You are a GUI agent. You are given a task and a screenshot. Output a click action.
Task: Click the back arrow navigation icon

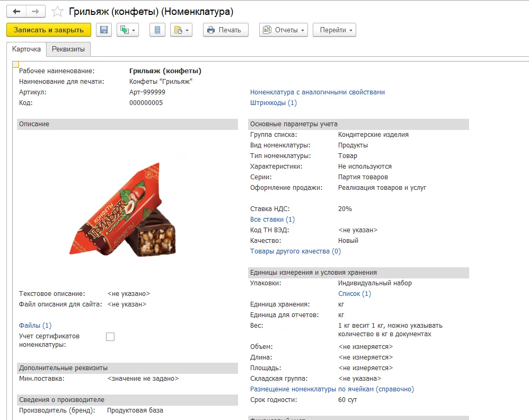point(16,12)
